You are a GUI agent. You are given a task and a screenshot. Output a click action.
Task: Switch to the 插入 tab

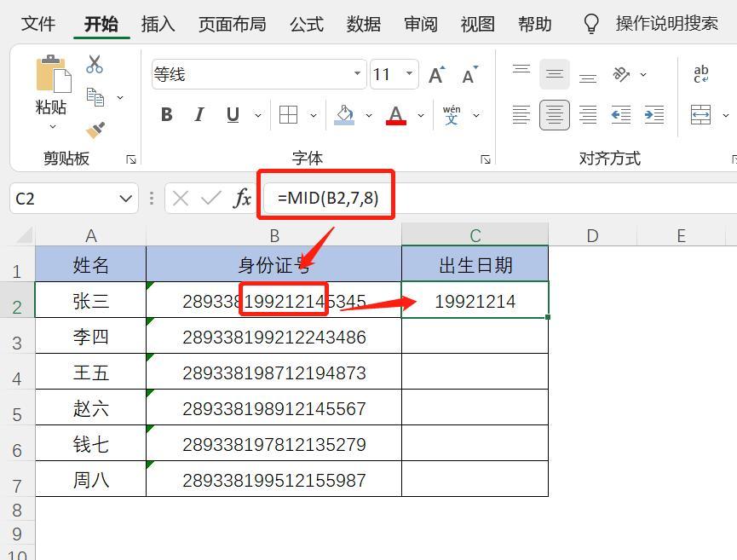(158, 24)
